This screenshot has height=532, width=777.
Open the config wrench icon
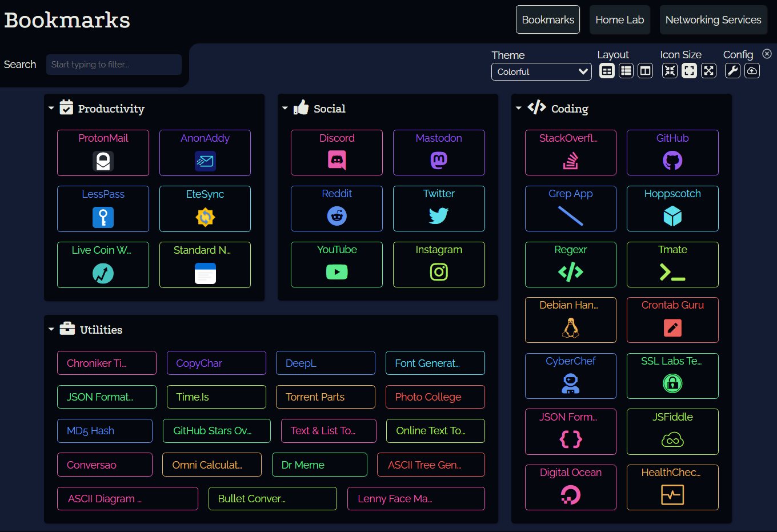pyautogui.click(x=732, y=70)
